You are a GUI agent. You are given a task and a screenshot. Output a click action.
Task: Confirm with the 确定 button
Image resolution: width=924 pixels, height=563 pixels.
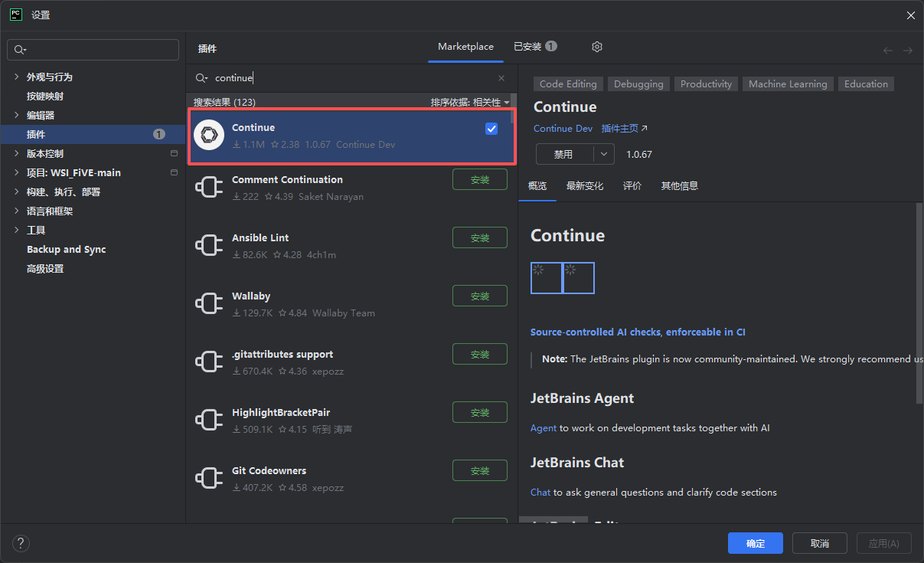756,543
